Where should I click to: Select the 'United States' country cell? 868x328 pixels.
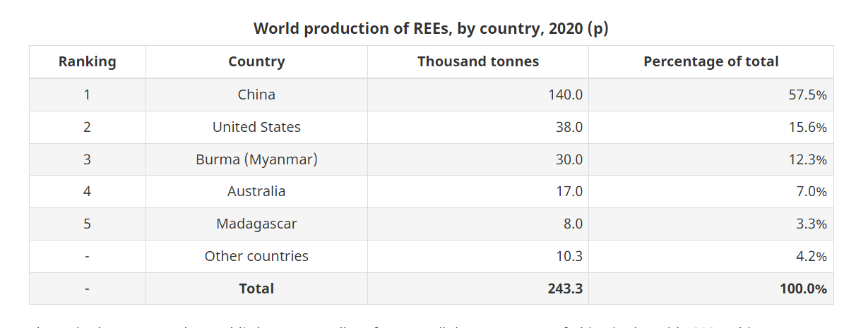click(256, 127)
